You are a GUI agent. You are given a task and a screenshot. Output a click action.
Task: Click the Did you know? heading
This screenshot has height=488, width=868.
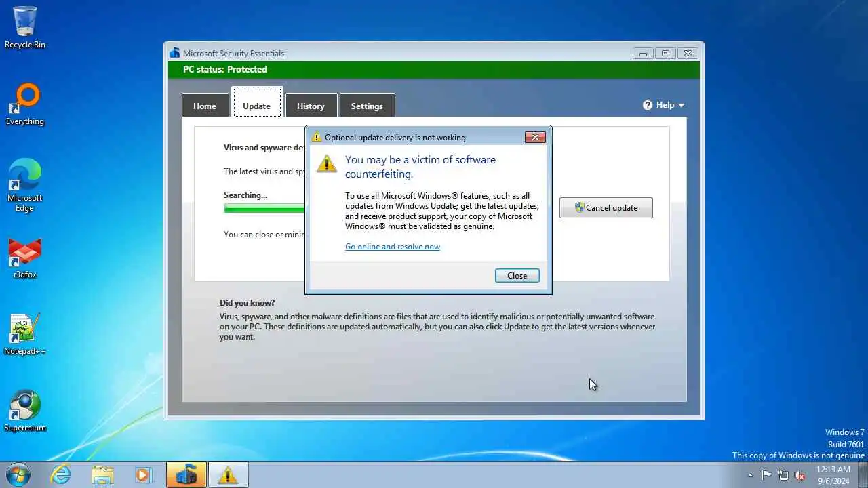[248, 303]
